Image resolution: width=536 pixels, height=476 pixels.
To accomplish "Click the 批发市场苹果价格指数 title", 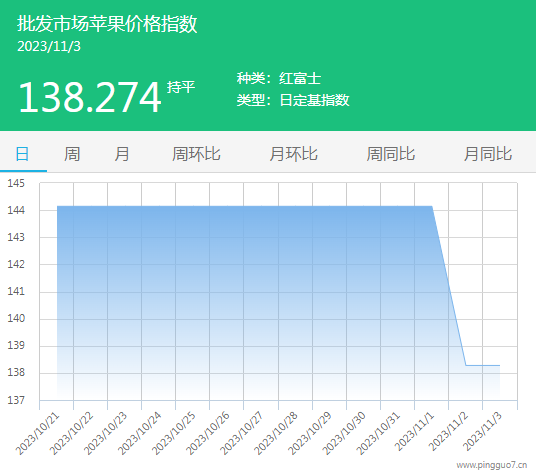I will pos(107,24).
